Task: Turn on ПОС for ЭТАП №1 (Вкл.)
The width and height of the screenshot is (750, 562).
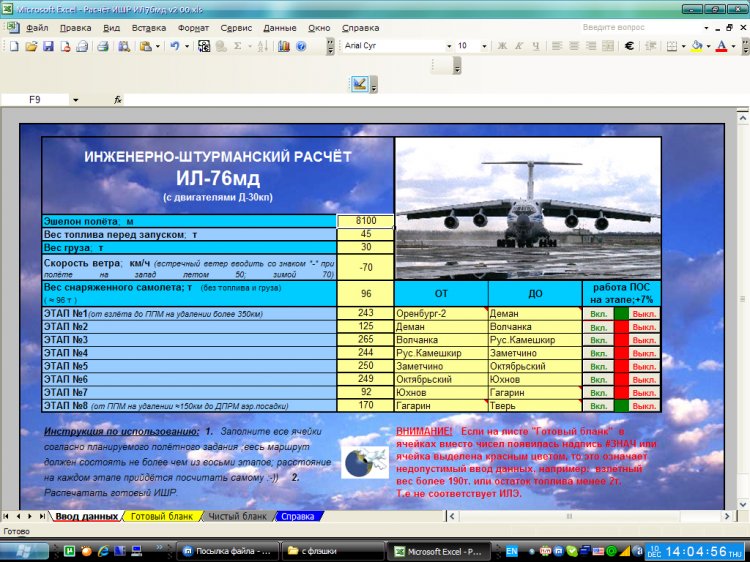Action: [598, 314]
